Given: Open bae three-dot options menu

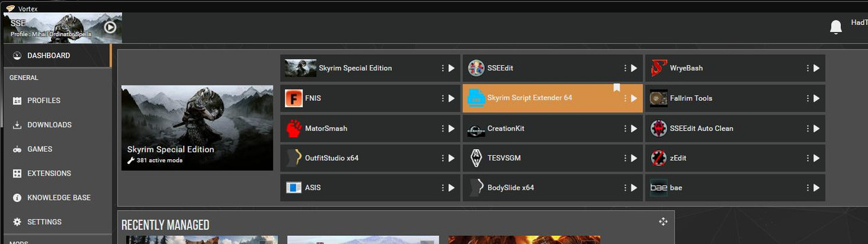Looking at the screenshot, I should tap(808, 188).
